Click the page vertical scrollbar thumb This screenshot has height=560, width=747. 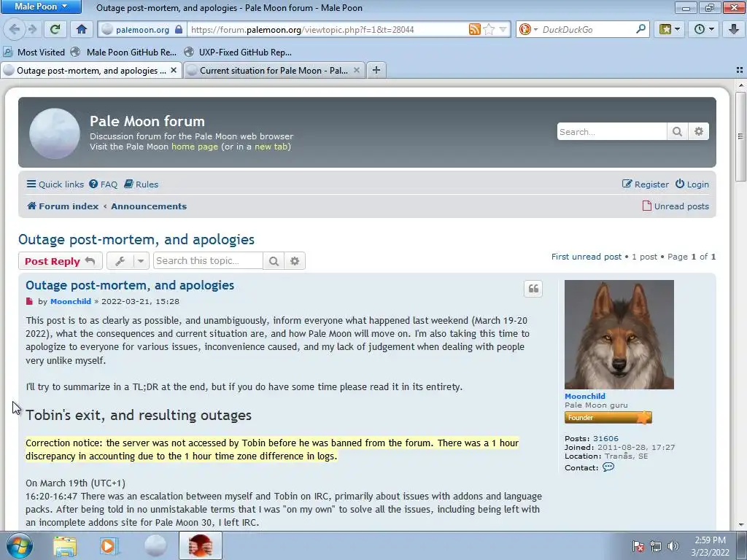coord(740,136)
